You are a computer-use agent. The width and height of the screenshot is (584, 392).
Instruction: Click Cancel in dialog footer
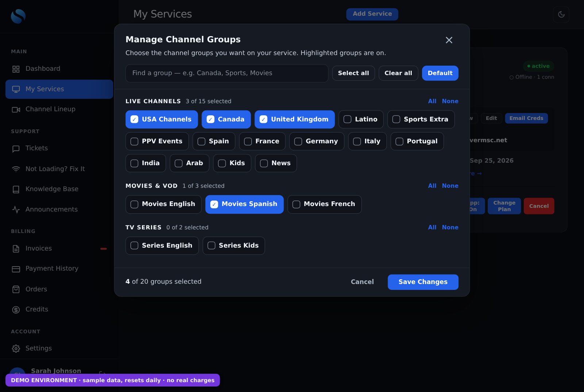(362, 282)
